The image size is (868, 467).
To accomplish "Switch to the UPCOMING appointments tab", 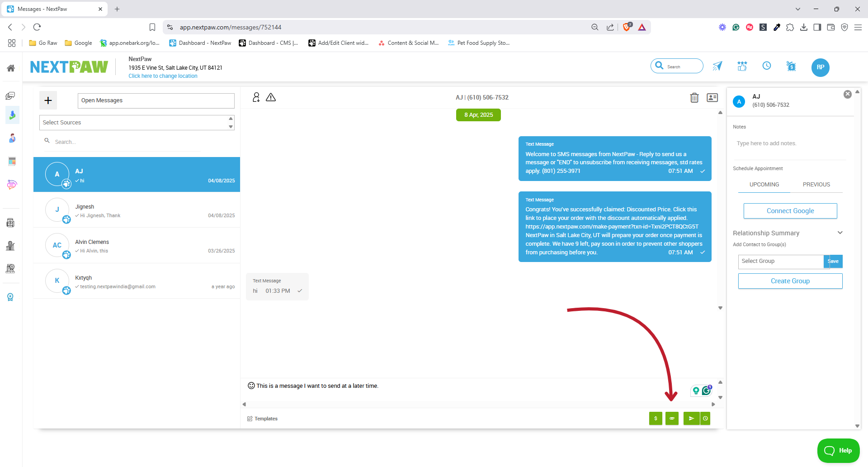I will (x=764, y=185).
